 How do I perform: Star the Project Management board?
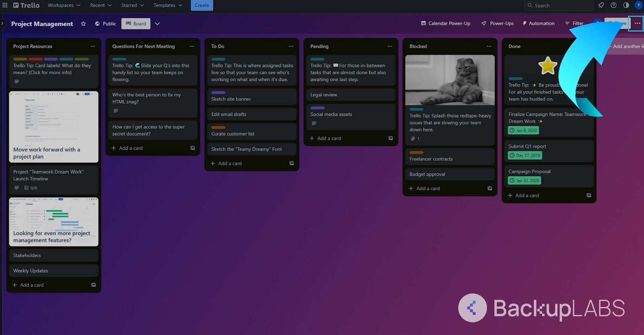coord(83,24)
